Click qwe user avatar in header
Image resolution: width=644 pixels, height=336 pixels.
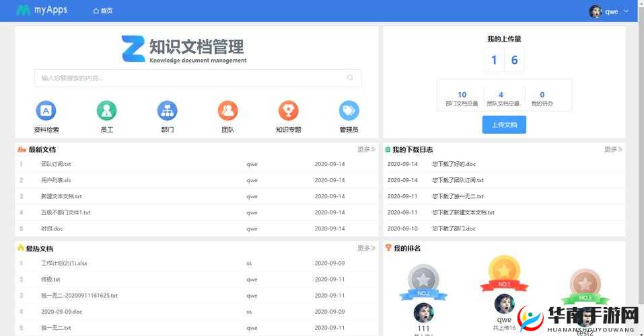(595, 11)
